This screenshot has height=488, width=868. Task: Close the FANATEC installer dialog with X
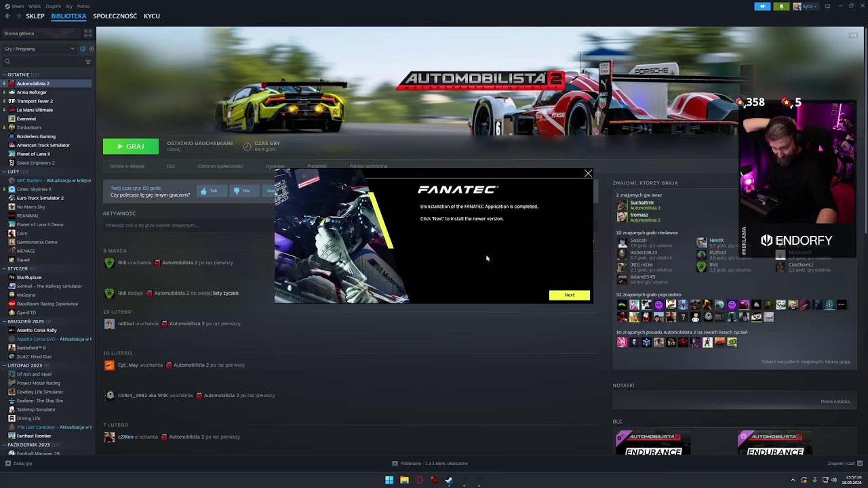[x=588, y=174]
